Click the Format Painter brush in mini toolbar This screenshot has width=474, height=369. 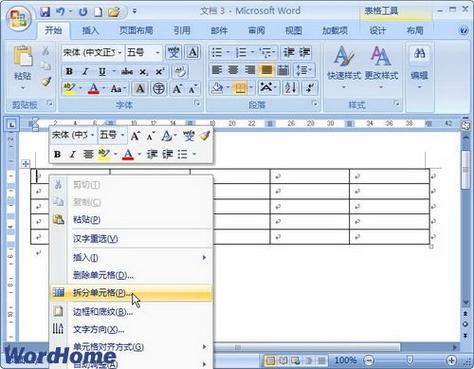coord(204,135)
